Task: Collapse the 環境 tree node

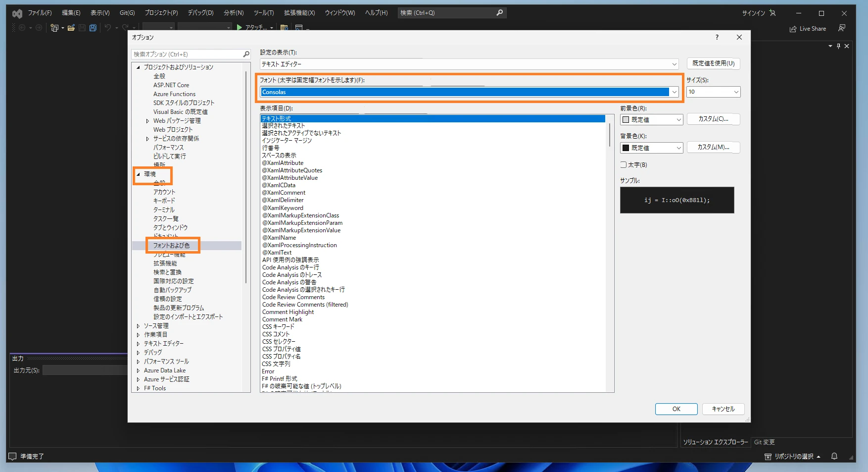Action: click(x=138, y=174)
